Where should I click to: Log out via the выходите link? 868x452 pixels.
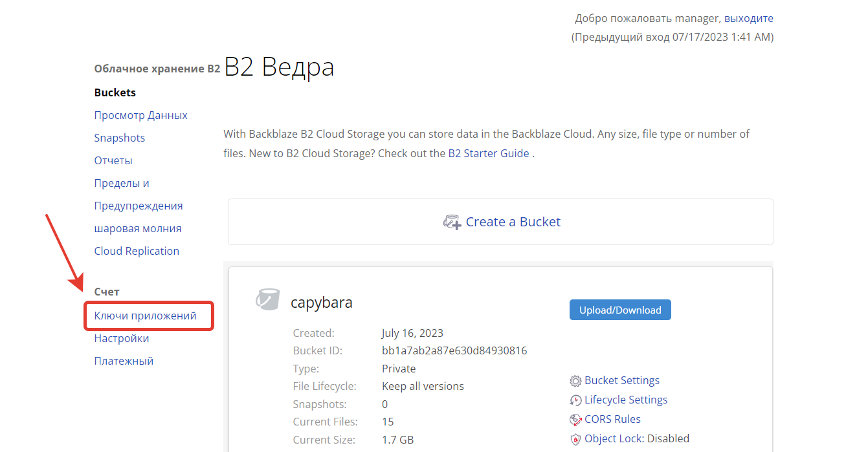(749, 18)
